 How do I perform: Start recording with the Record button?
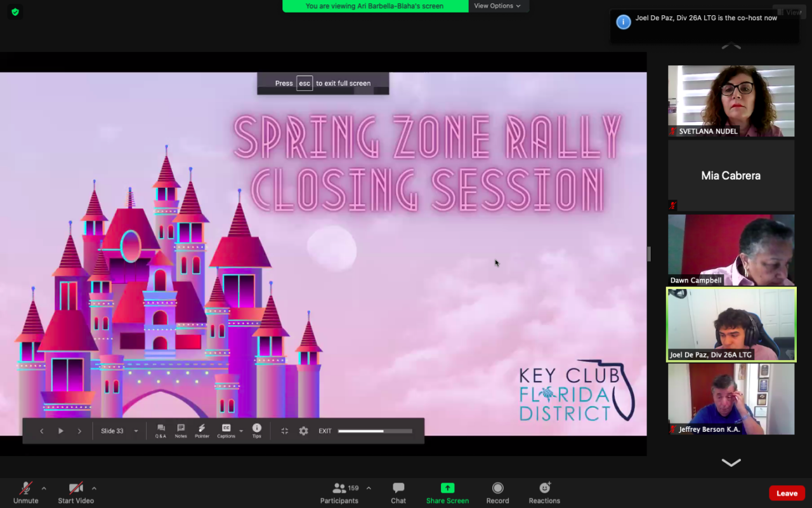pos(498,492)
